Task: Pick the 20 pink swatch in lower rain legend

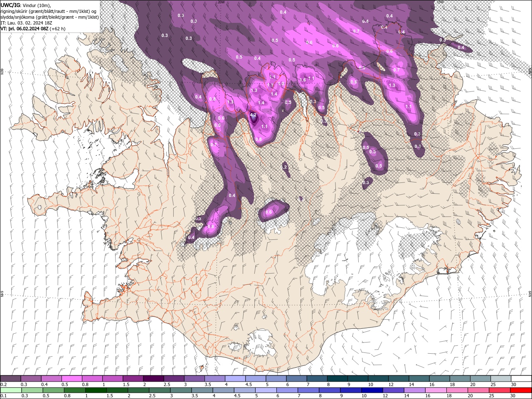Action: [x=478, y=390]
